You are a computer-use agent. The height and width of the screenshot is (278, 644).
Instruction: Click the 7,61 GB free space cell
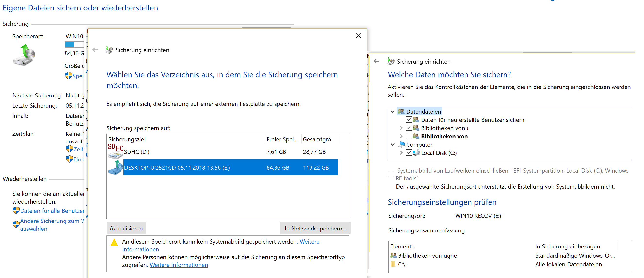[276, 152]
